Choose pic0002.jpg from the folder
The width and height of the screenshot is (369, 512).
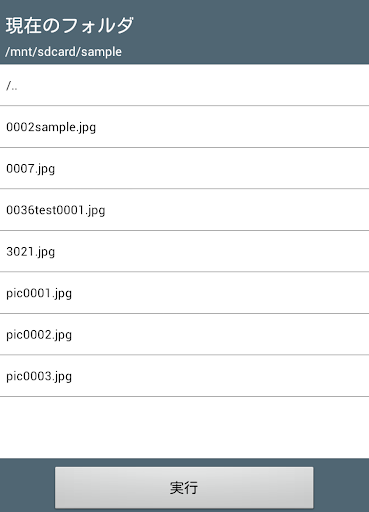[x=184, y=334]
